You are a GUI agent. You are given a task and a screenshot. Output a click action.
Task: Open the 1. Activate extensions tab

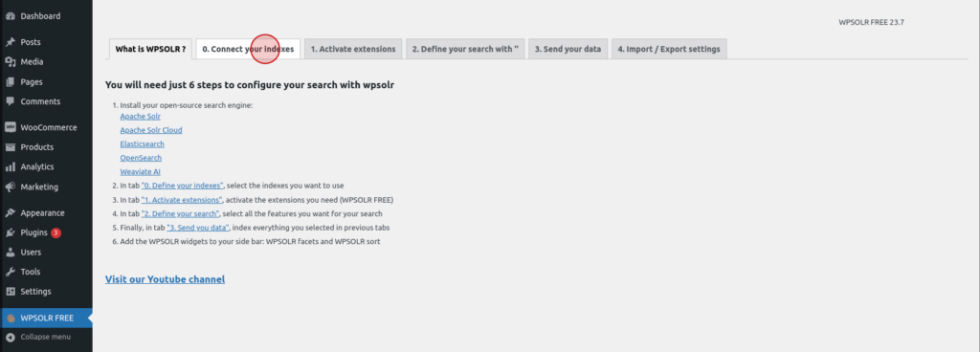coord(353,50)
